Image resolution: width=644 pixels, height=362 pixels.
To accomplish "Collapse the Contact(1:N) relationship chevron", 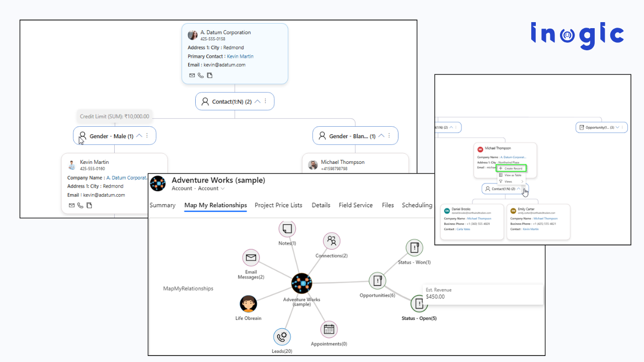I will 257,101.
